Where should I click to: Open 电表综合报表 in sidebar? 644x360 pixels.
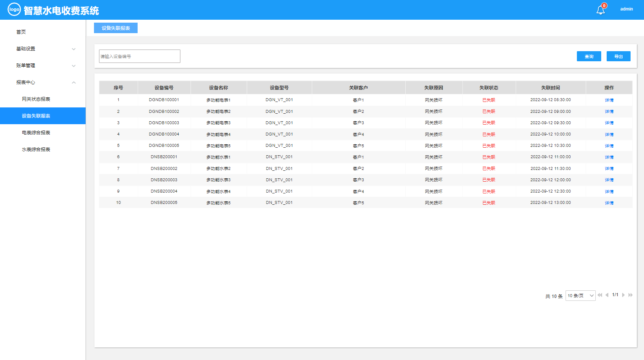[36, 133]
